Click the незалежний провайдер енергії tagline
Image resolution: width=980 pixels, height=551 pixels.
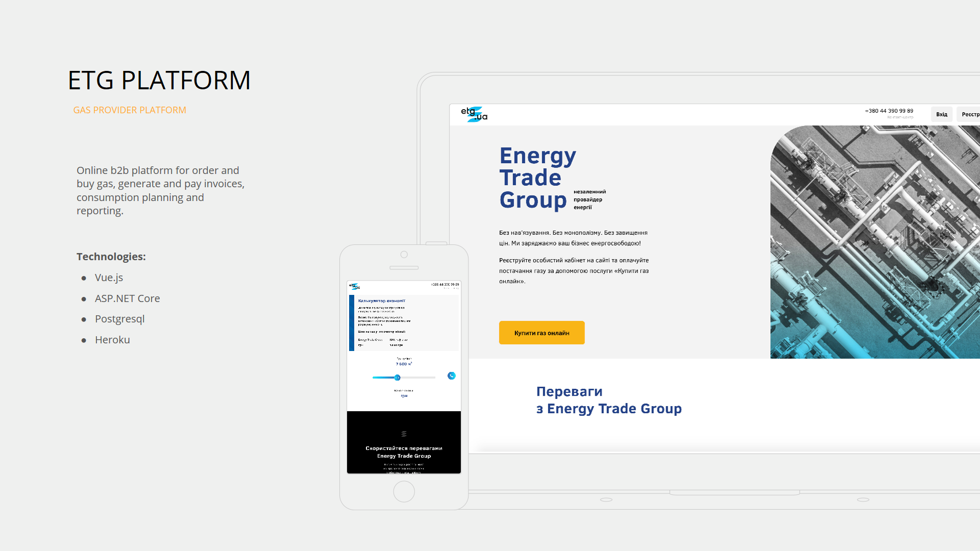[590, 199]
